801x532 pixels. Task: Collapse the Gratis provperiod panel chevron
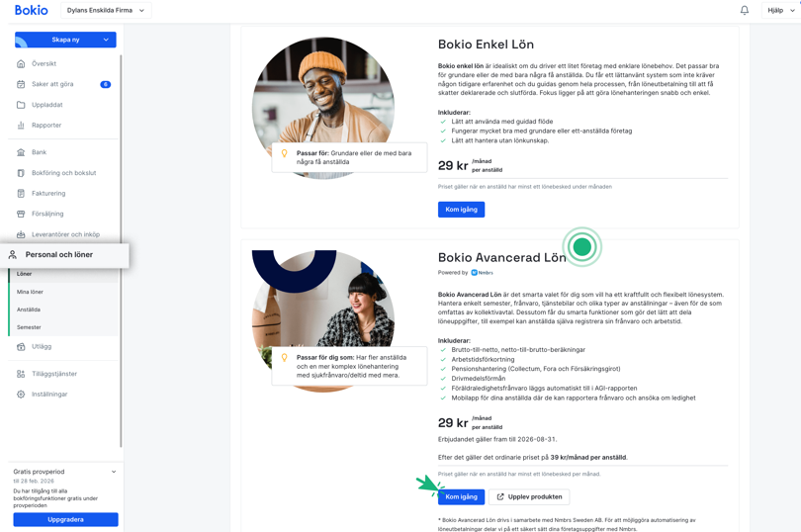click(x=114, y=472)
